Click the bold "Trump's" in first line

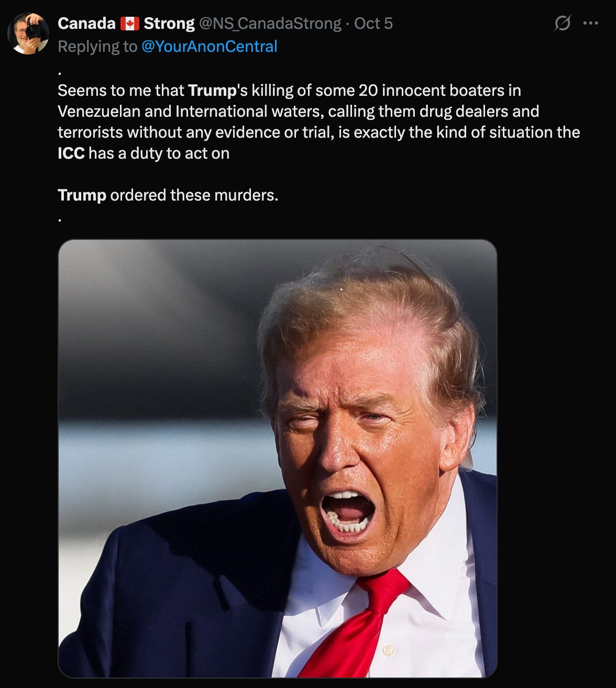[x=212, y=91]
